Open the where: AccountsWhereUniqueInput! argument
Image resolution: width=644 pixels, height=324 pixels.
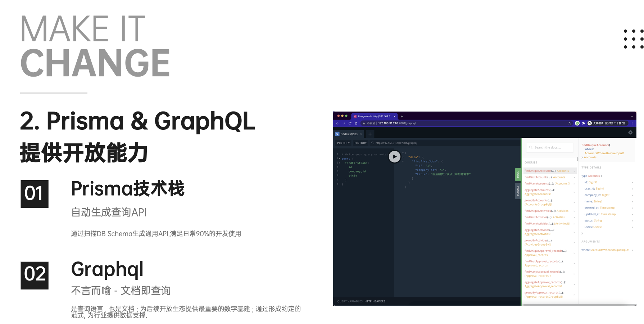[x=607, y=250]
